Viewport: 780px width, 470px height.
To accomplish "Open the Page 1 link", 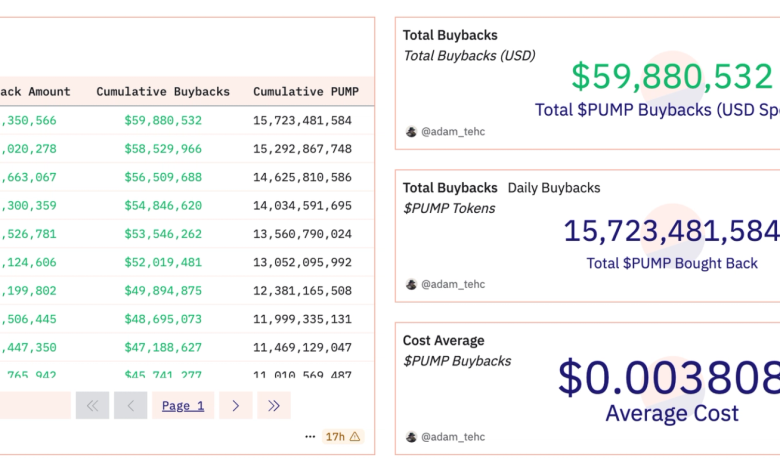I will pos(183,405).
